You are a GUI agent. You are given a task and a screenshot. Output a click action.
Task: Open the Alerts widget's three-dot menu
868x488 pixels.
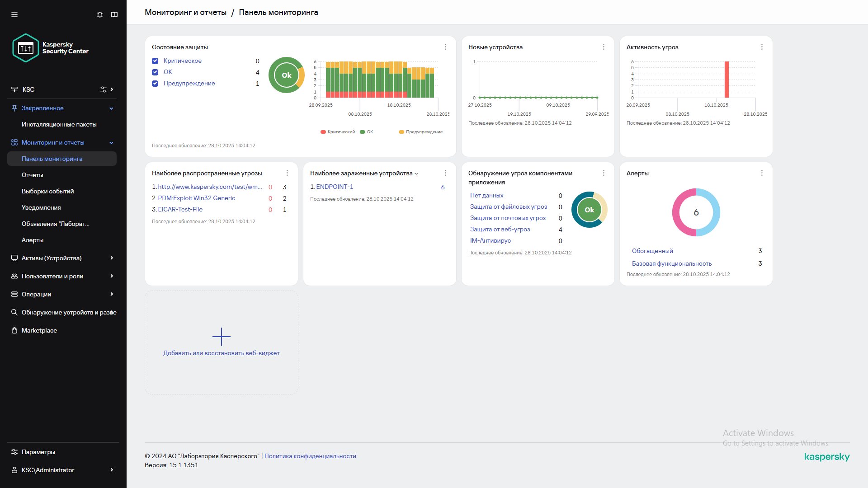762,173
